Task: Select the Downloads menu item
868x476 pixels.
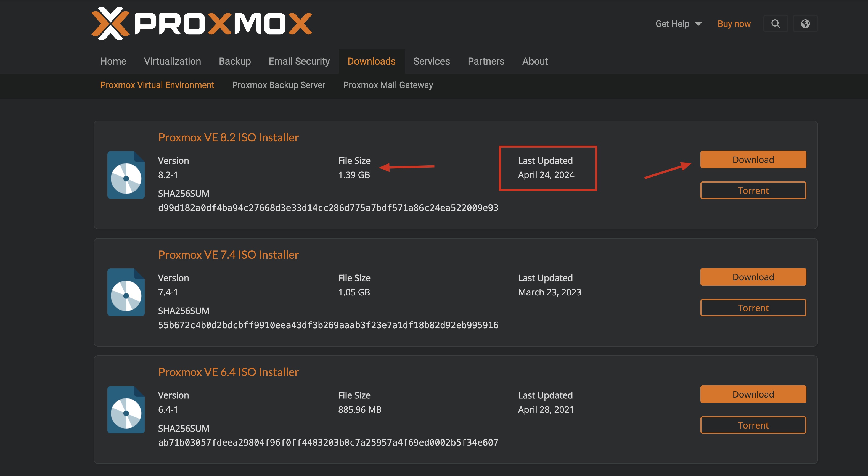Action: 371,61
